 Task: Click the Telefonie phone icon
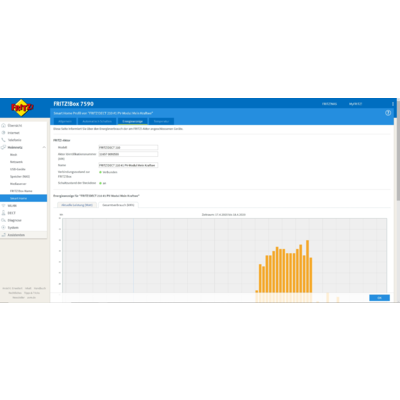click(4, 140)
